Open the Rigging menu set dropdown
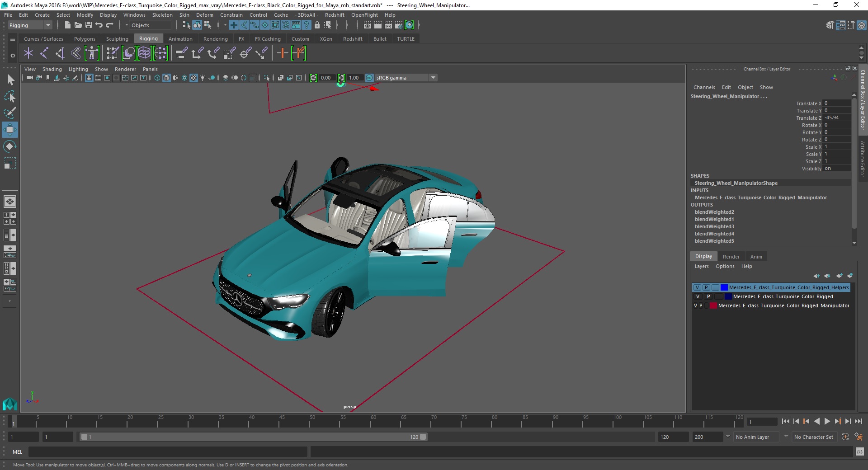Screen dimensions: 868x470 coord(30,25)
